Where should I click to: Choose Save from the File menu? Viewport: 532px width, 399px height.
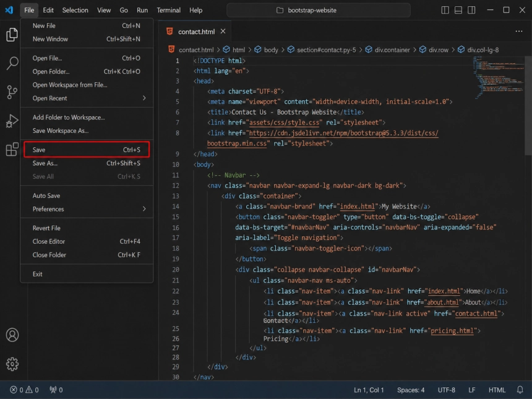coord(87,150)
